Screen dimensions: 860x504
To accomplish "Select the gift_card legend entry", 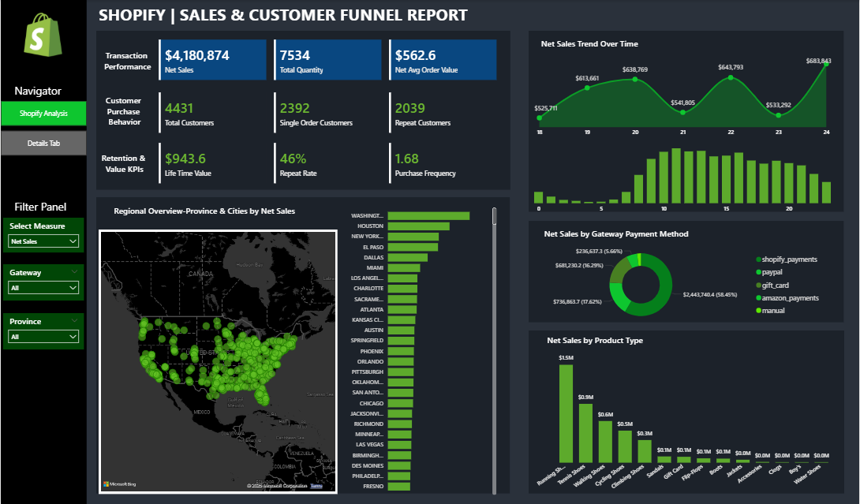I will [772, 286].
